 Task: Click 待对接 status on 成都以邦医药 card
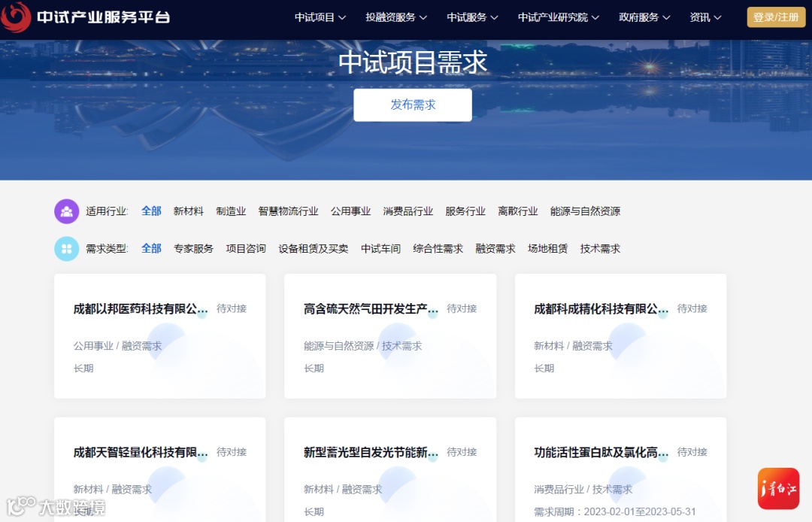(x=232, y=308)
